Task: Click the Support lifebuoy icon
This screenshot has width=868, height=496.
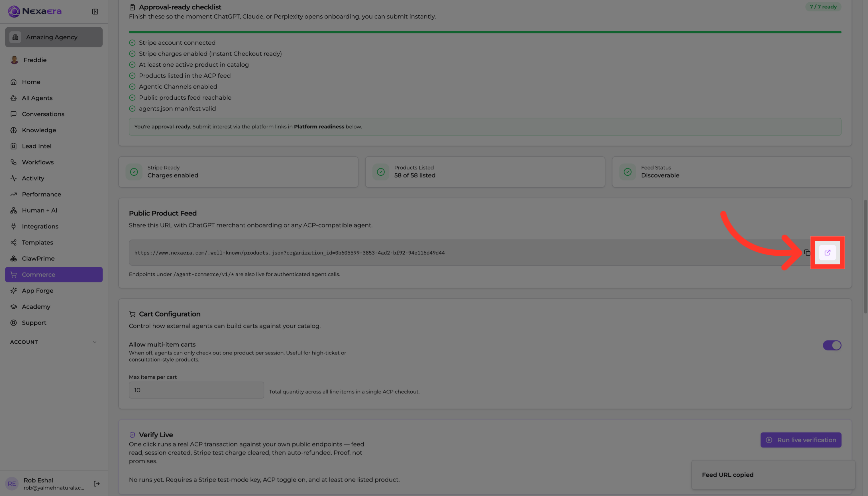Action: [14, 323]
